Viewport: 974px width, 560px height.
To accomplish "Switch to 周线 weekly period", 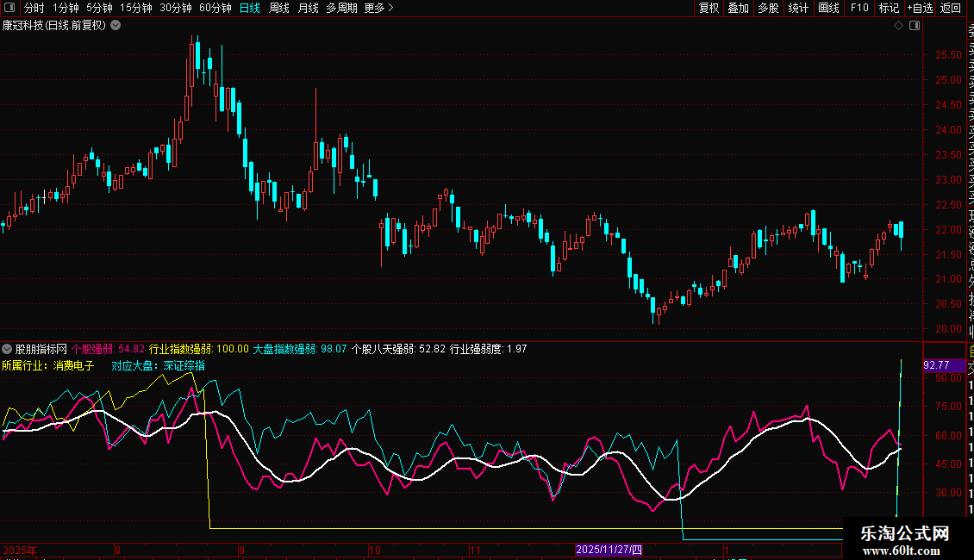I will point(279,8).
